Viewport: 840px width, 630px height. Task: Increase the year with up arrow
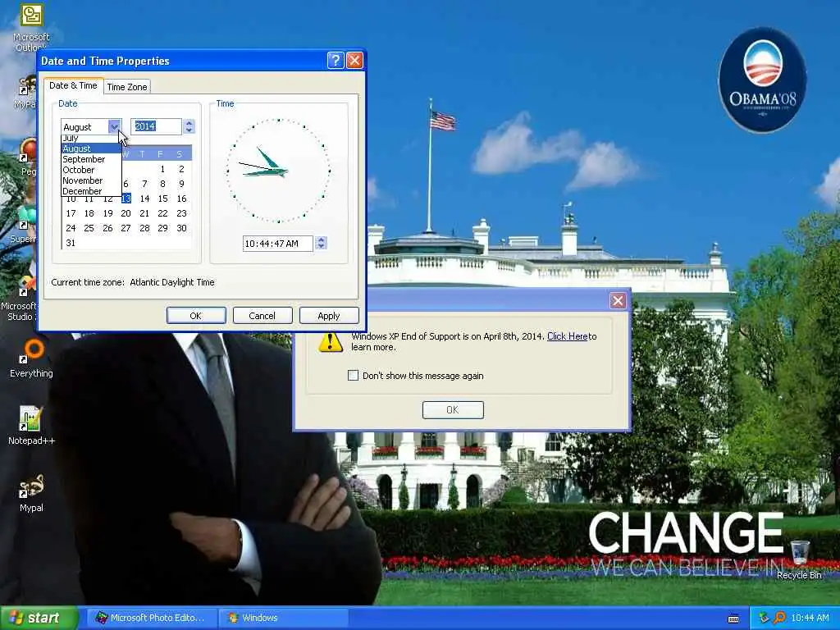point(189,123)
